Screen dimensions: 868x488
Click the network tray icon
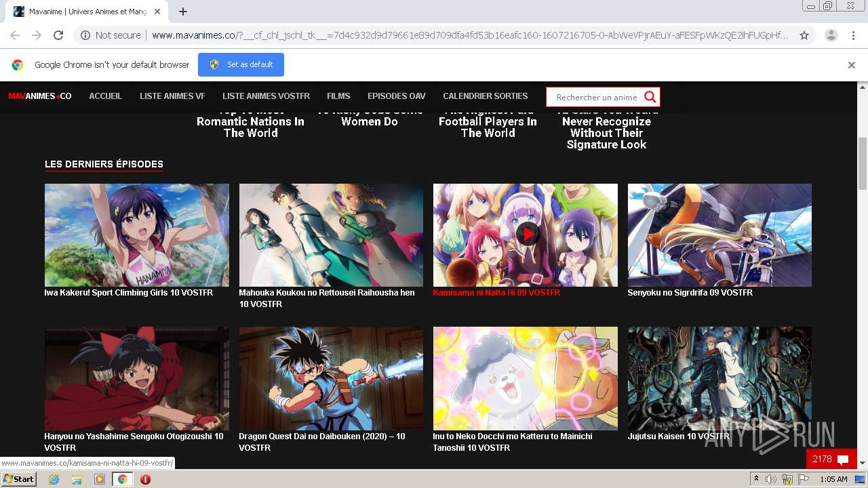click(787, 479)
